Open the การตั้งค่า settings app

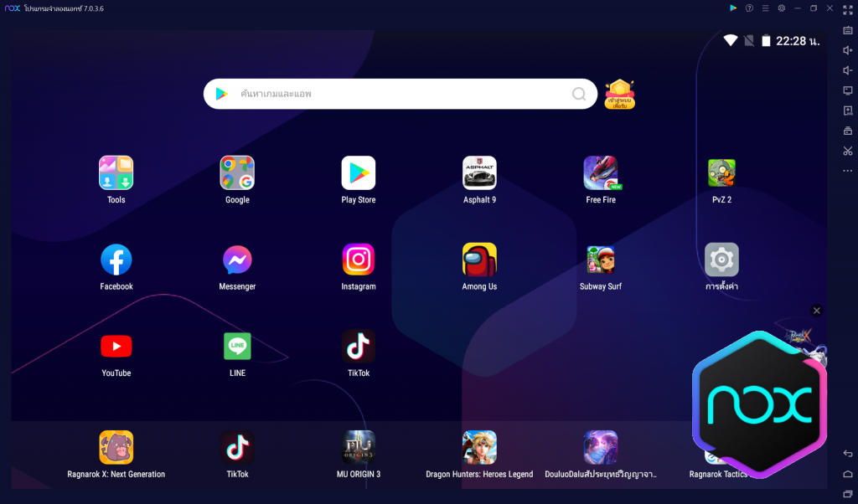pyautogui.click(x=721, y=260)
